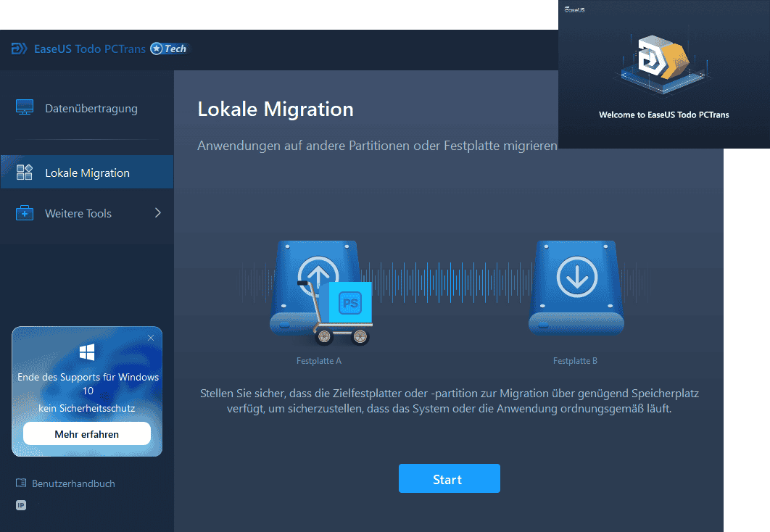Click Ende des Supports für Windows 10 text
Image resolution: width=770 pixels, height=532 pixels.
click(88, 384)
